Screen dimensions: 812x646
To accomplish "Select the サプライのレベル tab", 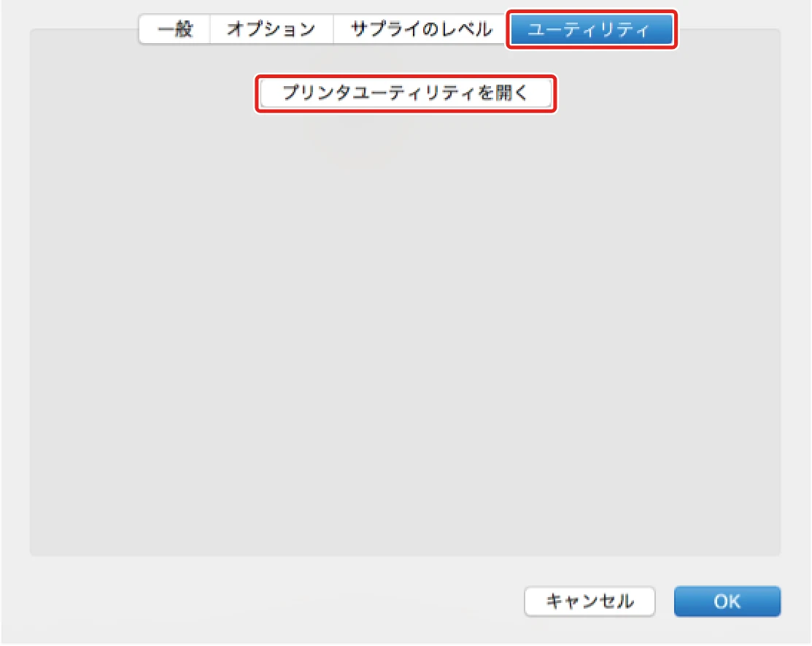I will pos(421,29).
